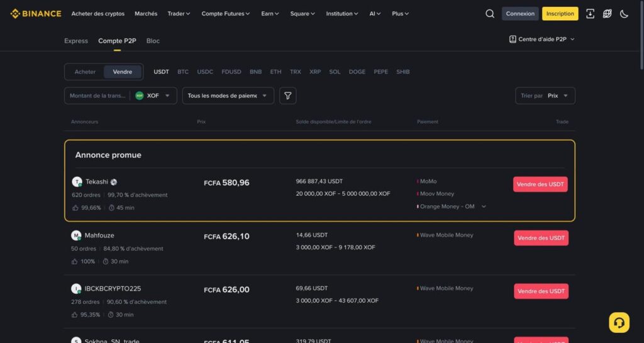Open IBCKBCRYPTO225 advertiser profile link
The width and height of the screenshot is (644, 343).
tap(113, 289)
